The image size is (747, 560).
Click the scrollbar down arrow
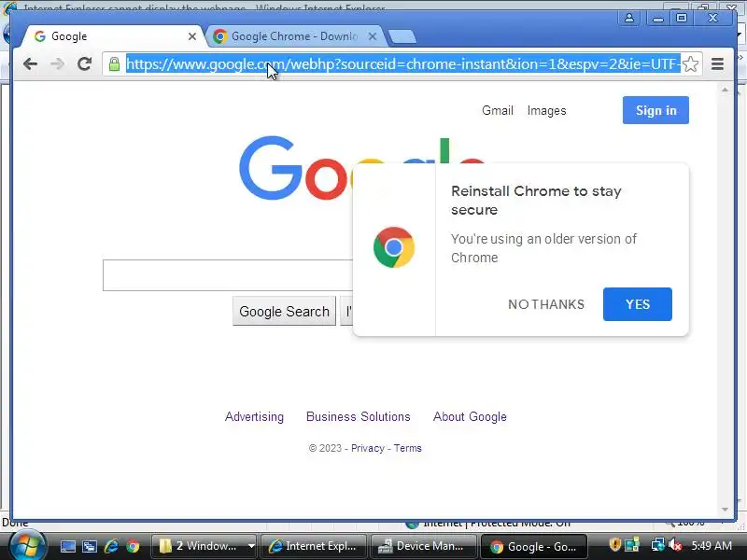(x=725, y=510)
